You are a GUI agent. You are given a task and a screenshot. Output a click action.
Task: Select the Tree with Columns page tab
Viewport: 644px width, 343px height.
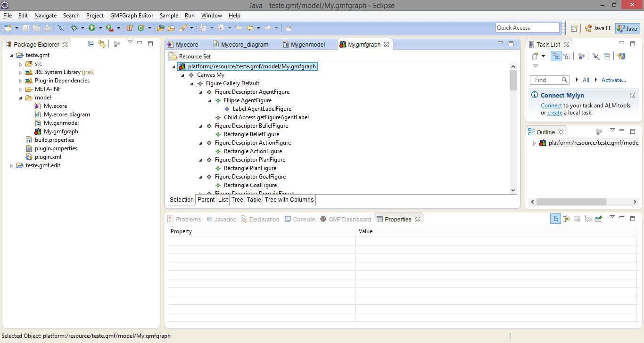[289, 200]
